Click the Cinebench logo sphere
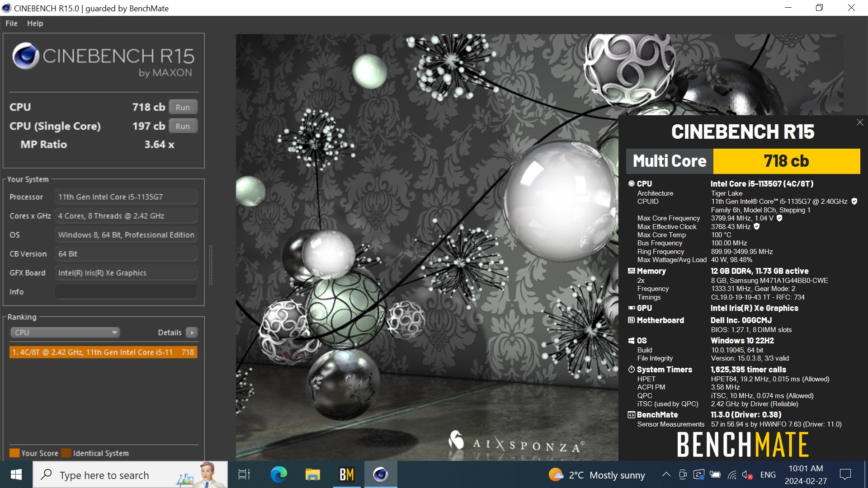Screen dimensions: 868x488 [25, 56]
